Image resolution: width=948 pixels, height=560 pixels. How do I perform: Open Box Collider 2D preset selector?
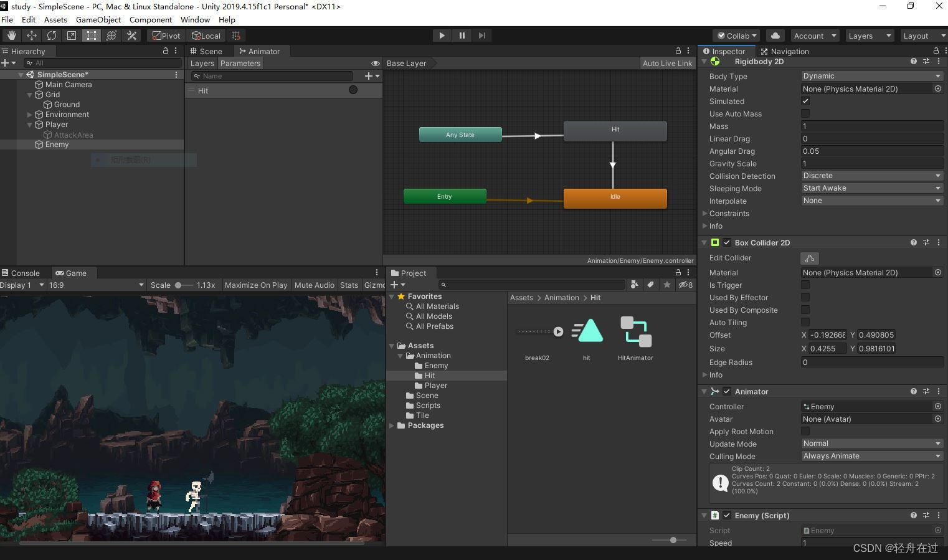tap(926, 242)
